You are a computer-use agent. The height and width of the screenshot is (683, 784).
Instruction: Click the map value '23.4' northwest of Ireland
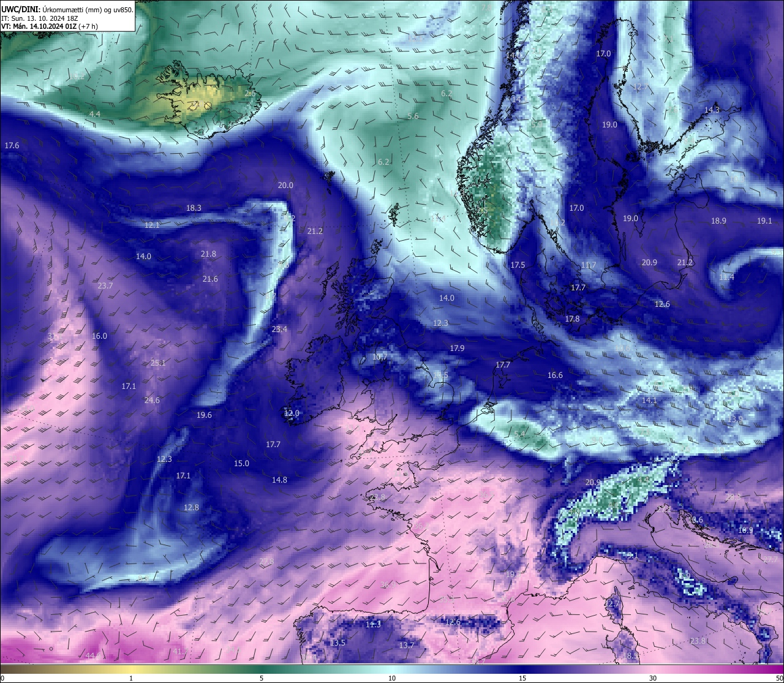coord(279,329)
